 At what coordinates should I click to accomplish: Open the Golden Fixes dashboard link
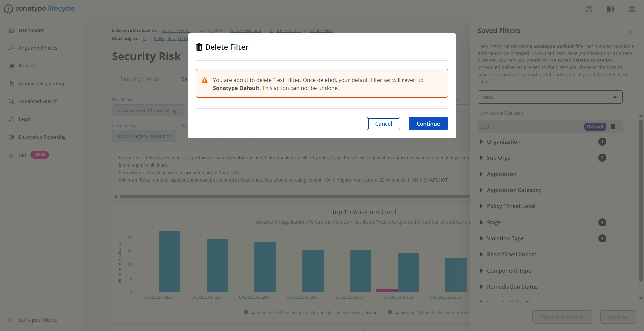pos(321,31)
